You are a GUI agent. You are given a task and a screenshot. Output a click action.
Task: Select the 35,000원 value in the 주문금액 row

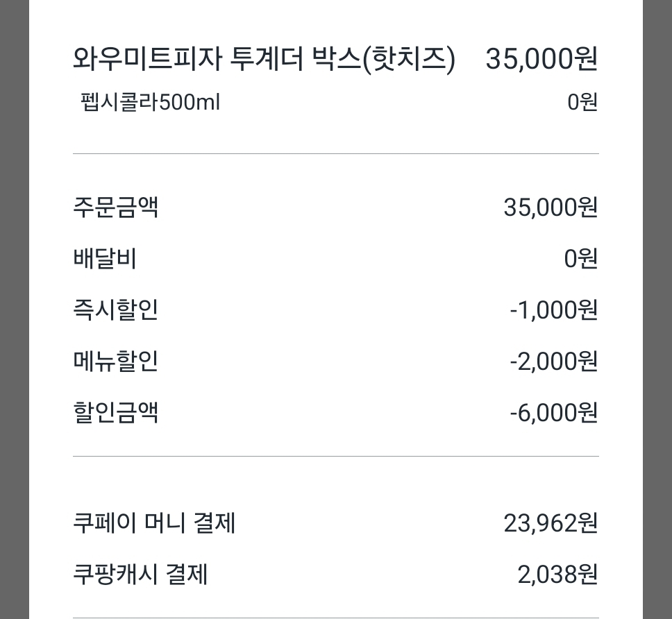551,207
